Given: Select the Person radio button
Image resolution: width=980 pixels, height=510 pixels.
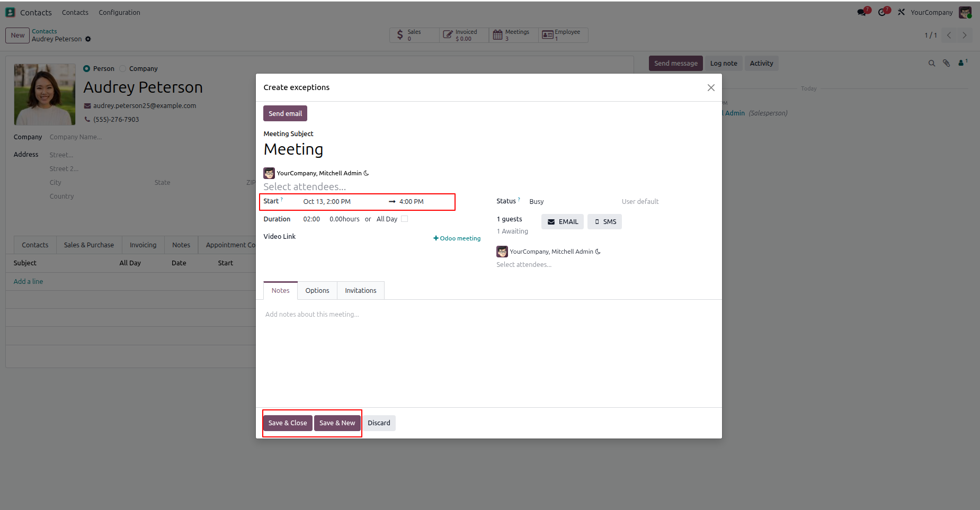Looking at the screenshot, I should [86, 69].
